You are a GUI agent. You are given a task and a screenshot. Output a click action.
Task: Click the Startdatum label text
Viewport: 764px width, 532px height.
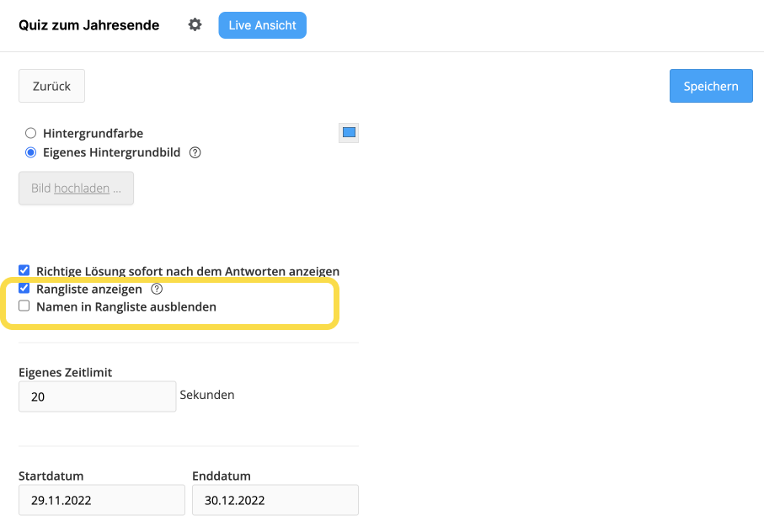pyautogui.click(x=51, y=476)
